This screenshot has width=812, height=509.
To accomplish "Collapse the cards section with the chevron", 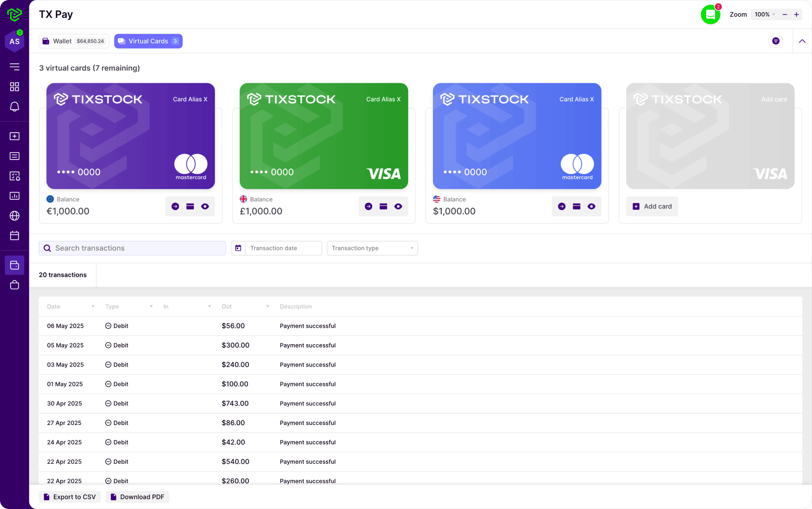I will point(802,41).
